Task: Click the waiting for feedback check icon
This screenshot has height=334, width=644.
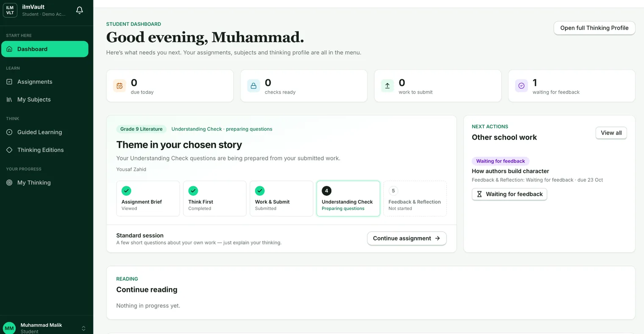Action: click(x=521, y=86)
